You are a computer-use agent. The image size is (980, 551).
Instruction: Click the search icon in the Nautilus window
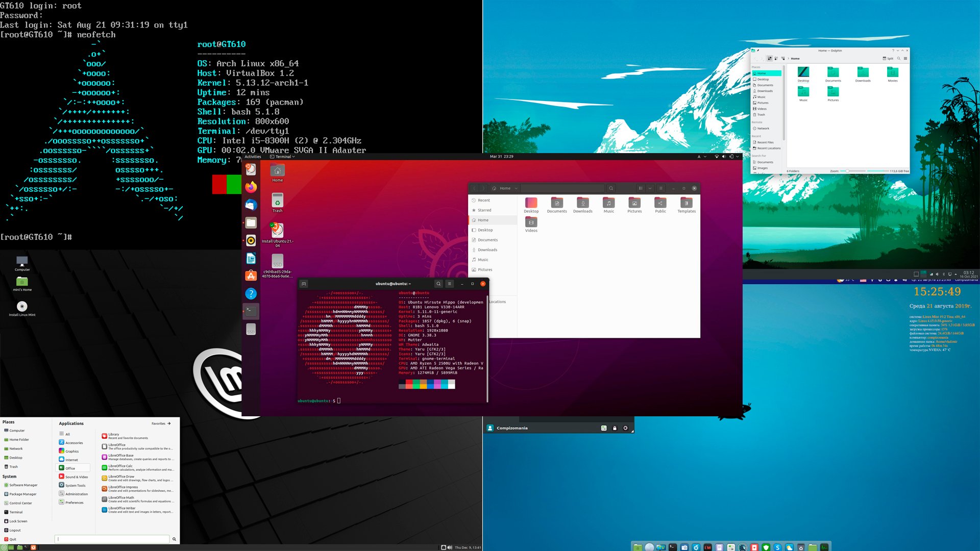pos(611,188)
